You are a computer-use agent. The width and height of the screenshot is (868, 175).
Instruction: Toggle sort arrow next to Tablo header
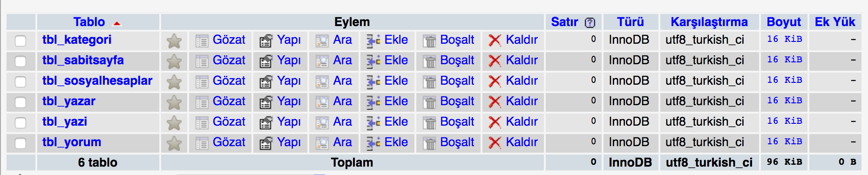(x=117, y=23)
